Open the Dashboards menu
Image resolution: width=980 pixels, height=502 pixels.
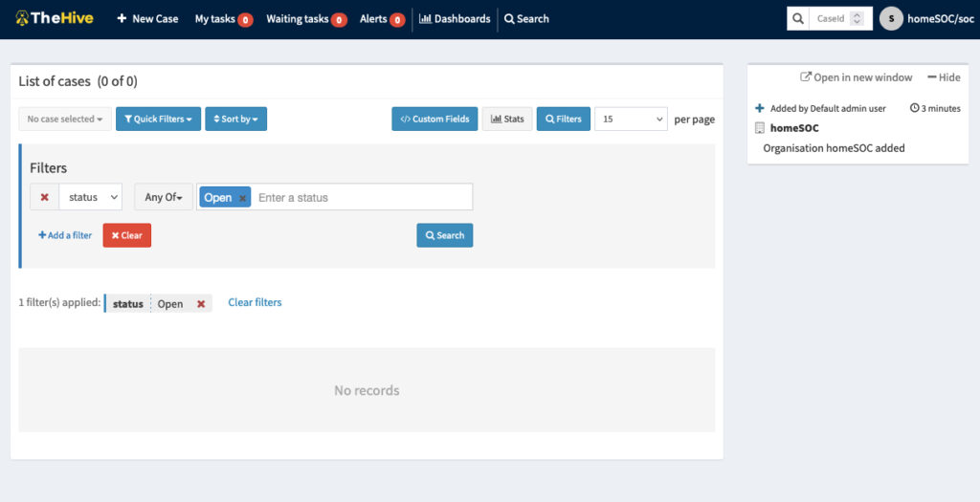point(455,19)
